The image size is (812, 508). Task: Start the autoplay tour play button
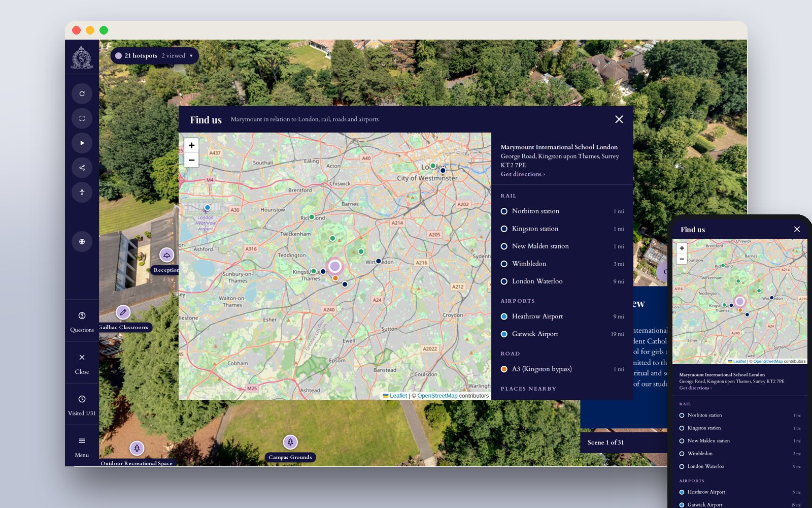(x=82, y=143)
